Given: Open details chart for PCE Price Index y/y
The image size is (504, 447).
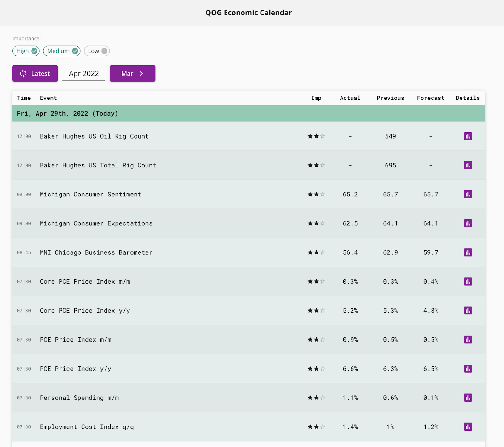Looking at the screenshot, I should click(x=468, y=369).
